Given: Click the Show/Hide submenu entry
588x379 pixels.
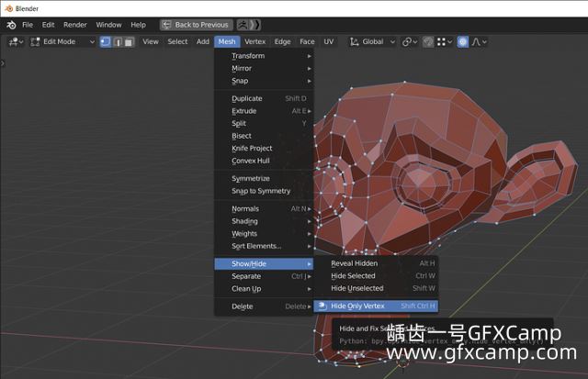Looking at the screenshot, I should pyautogui.click(x=264, y=264).
